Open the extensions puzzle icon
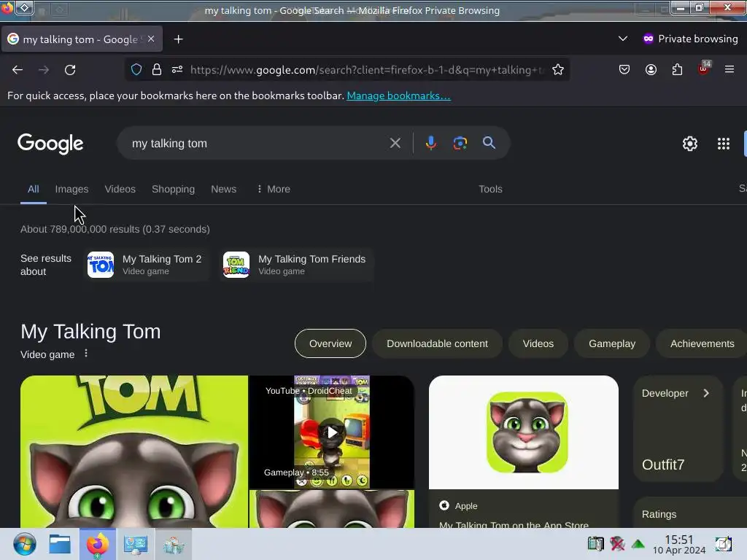 677,70
